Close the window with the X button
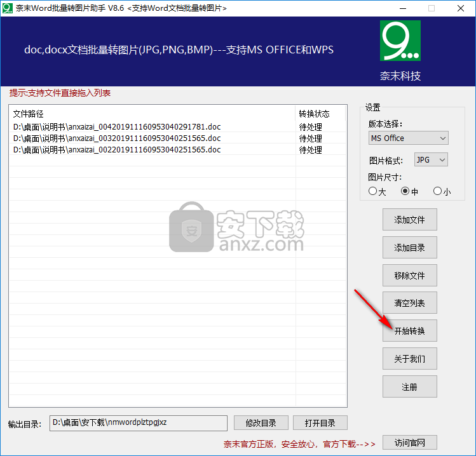This screenshot has height=456, width=476. click(461, 8)
